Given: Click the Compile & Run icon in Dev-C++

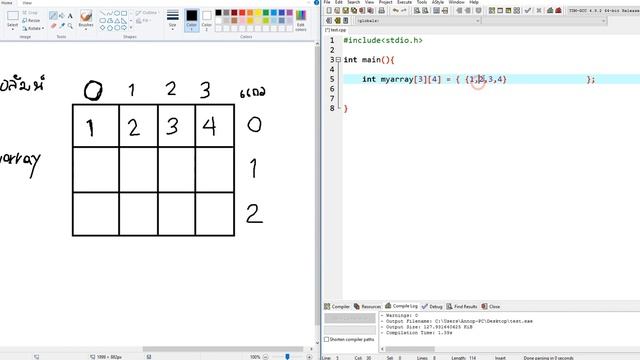Looking at the screenshot, I should [x=508, y=10].
